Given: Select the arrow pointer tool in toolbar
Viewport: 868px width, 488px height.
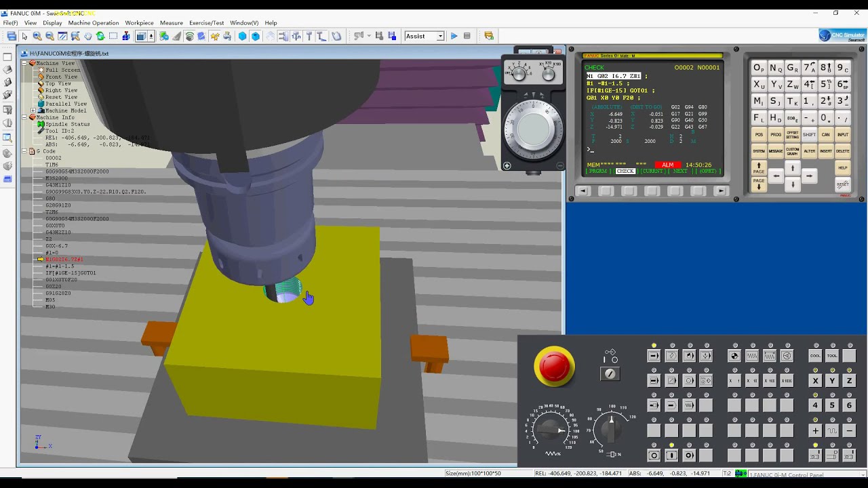Looking at the screenshot, I should click(x=24, y=36).
